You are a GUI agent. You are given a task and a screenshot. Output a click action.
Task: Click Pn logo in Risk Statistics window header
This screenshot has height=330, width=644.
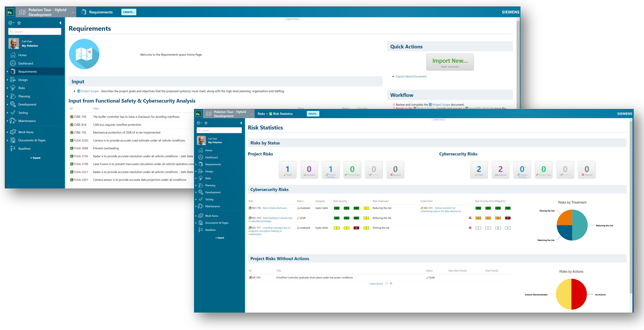click(198, 114)
